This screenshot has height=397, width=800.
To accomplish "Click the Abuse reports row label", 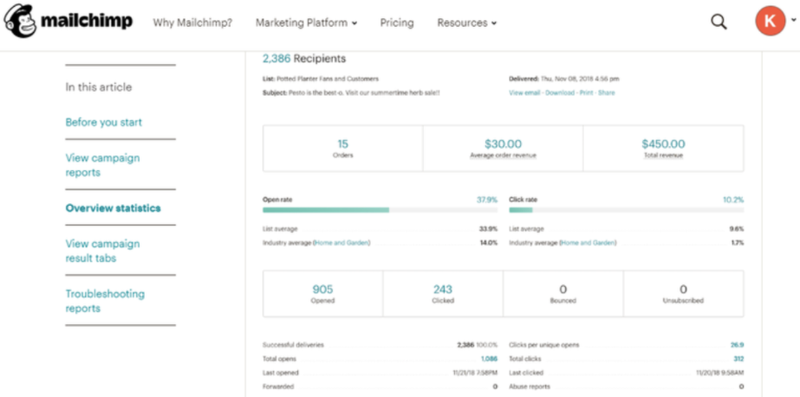I will (530, 387).
